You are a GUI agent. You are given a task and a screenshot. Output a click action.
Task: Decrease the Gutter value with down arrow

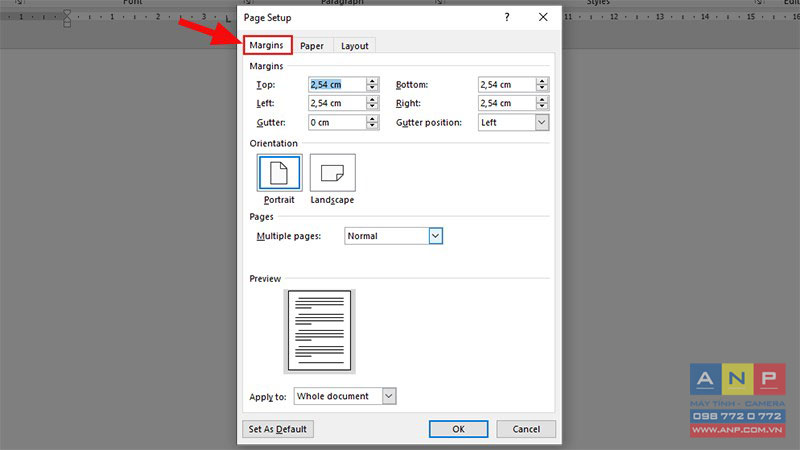[372, 127]
